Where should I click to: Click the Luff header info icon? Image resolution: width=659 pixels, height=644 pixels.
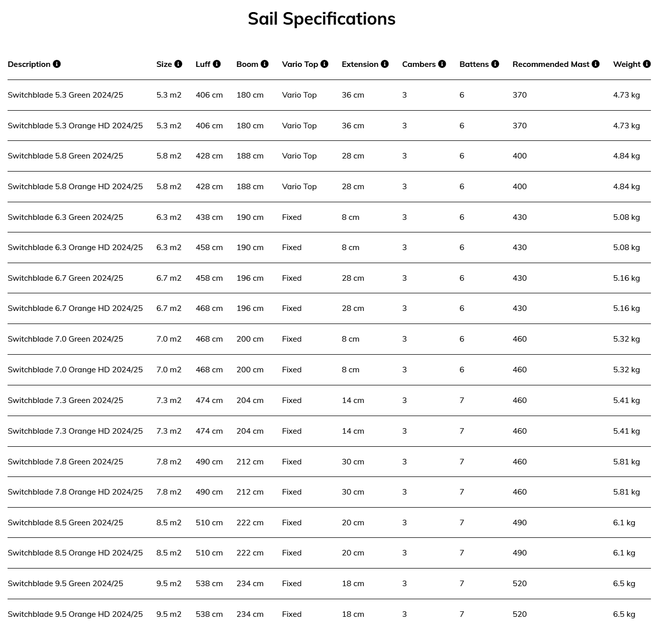click(x=217, y=64)
